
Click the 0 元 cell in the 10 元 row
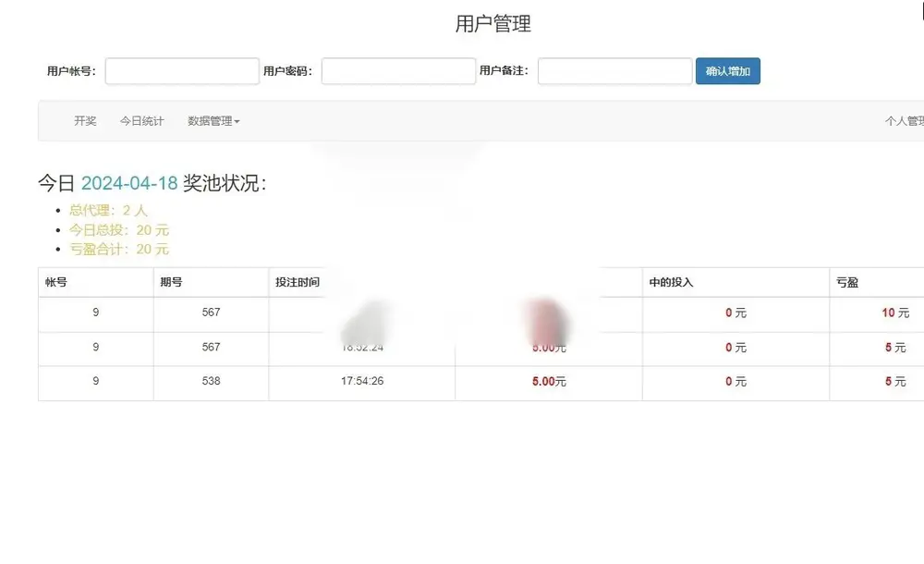[736, 313]
